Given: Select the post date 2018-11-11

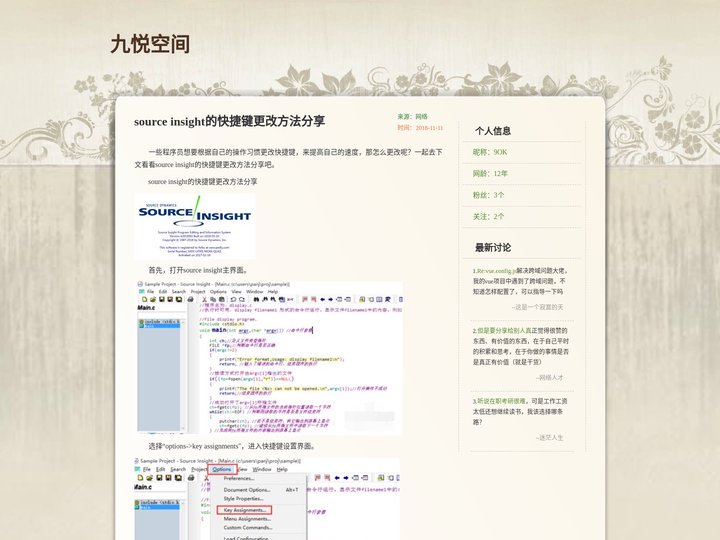Looking at the screenshot, I should pos(429,128).
